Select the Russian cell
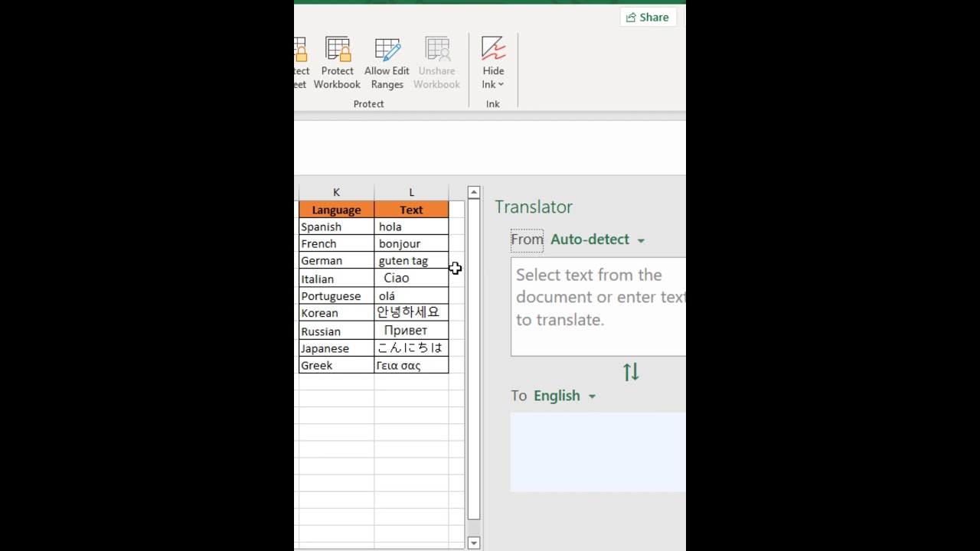The height and width of the screenshot is (551, 980). (336, 331)
